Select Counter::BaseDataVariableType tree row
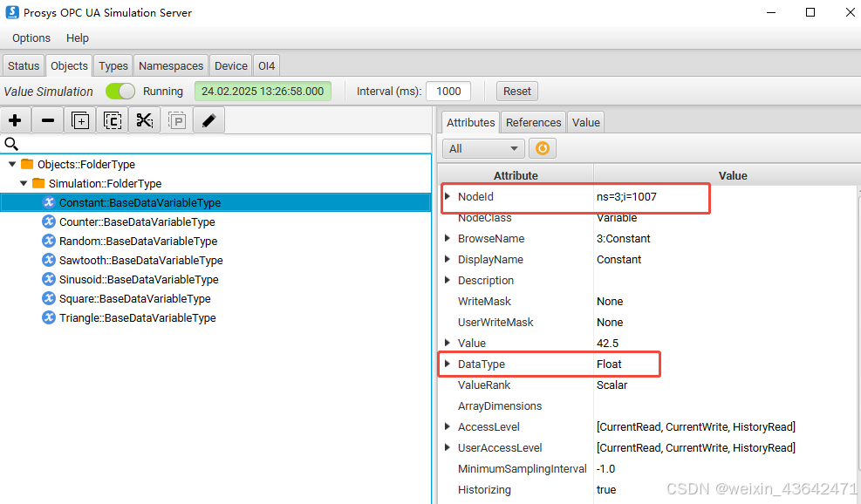Viewport: 861px width, 504px height. click(215, 221)
